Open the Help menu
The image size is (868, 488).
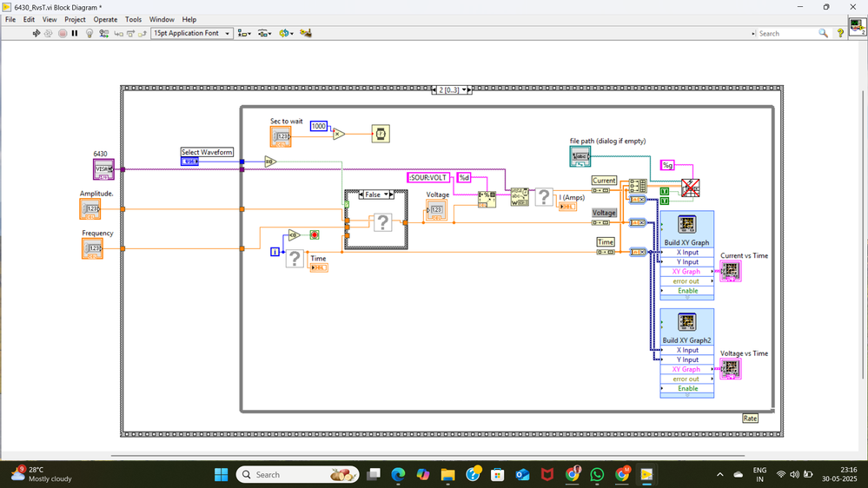coord(189,19)
